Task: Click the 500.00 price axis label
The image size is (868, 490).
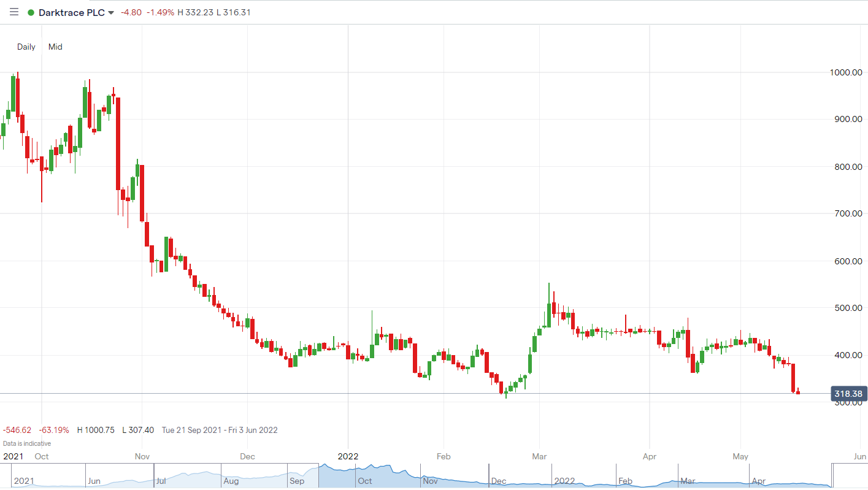Action: (848, 308)
